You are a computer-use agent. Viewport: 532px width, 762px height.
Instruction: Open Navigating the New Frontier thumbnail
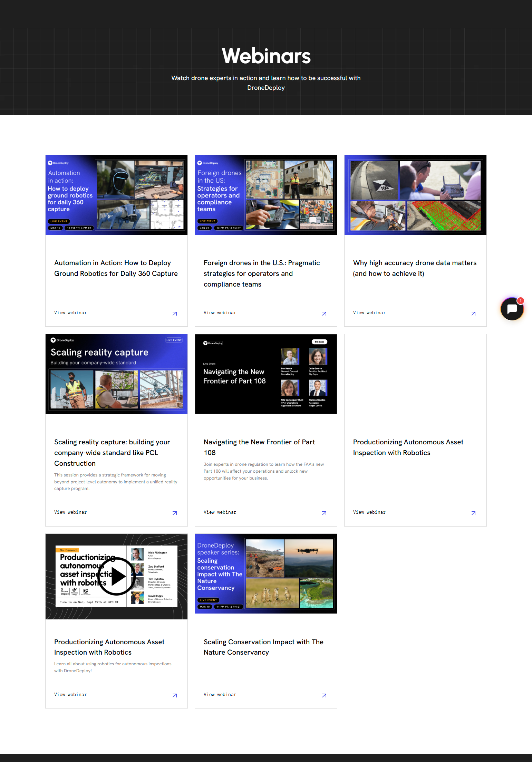(x=266, y=374)
